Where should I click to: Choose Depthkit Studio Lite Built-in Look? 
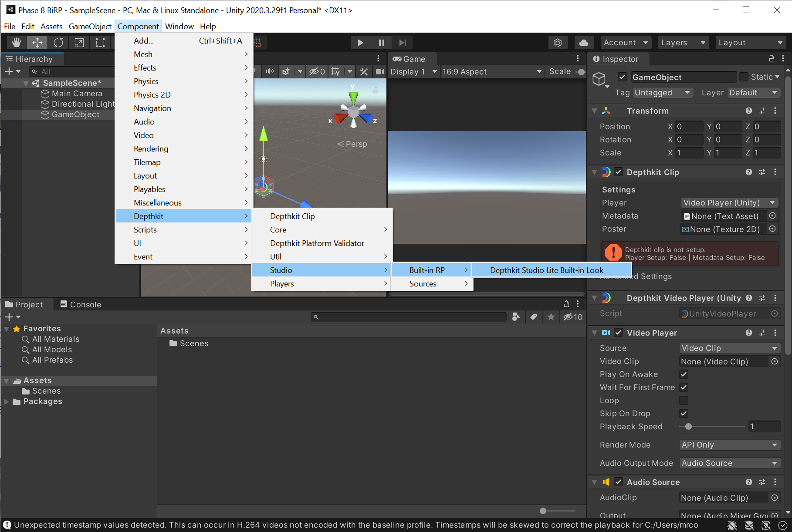(546, 270)
